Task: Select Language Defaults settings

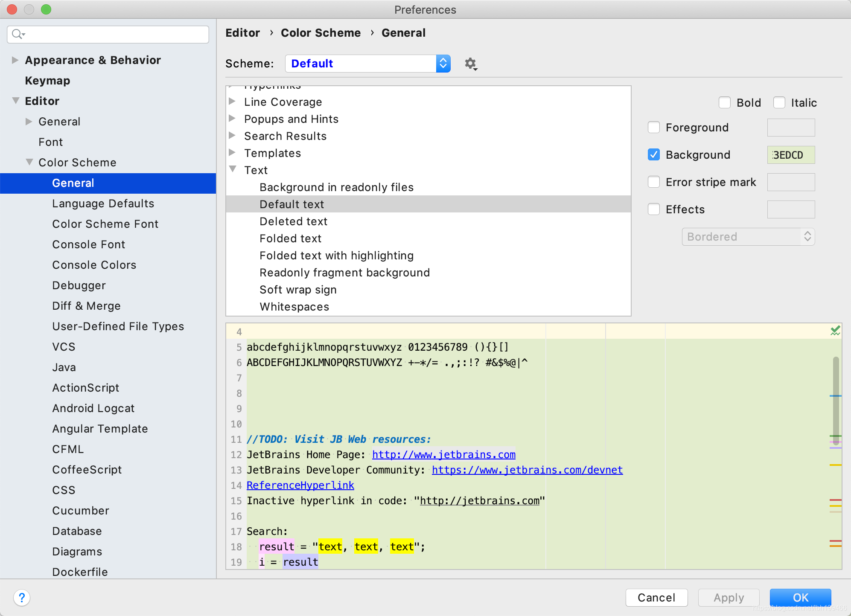Action: tap(102, 203)
